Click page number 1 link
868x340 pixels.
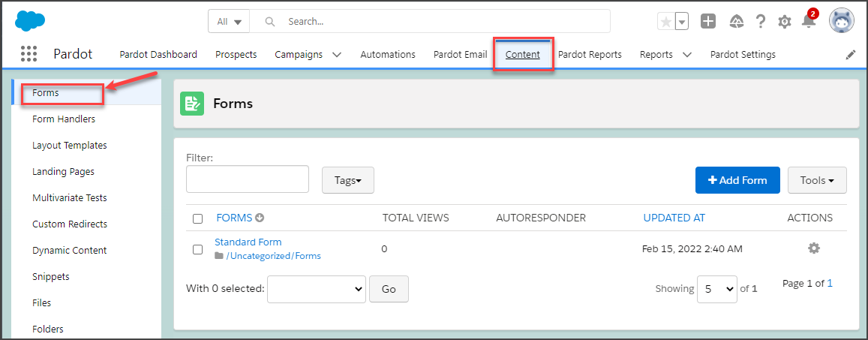[830, 284]
